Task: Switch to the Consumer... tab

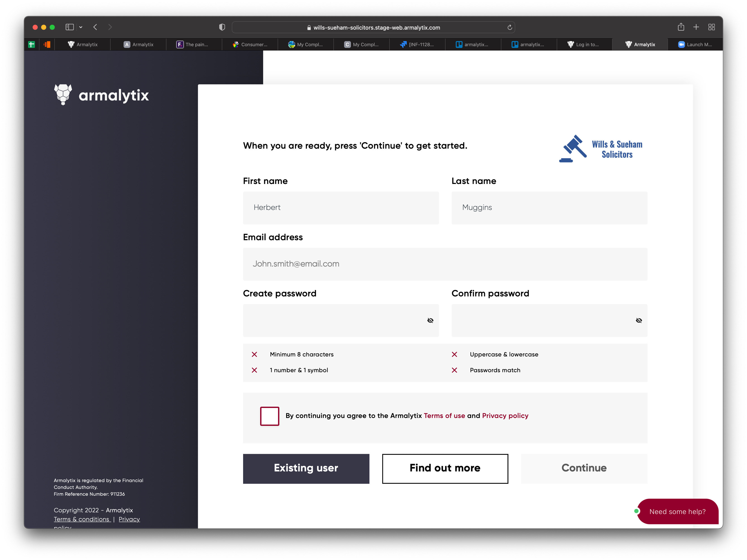Action: pos(250,44)
